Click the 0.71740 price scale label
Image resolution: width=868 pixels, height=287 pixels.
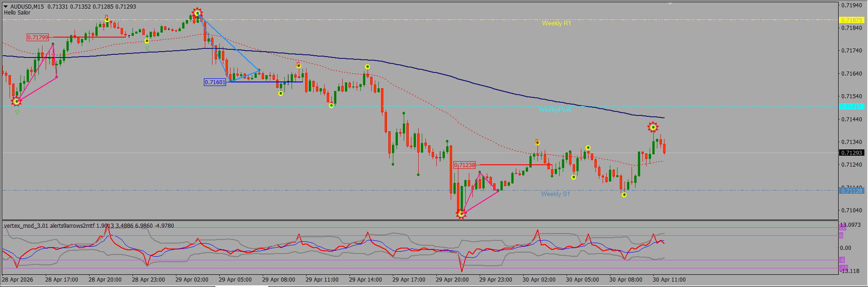[852, 51]
